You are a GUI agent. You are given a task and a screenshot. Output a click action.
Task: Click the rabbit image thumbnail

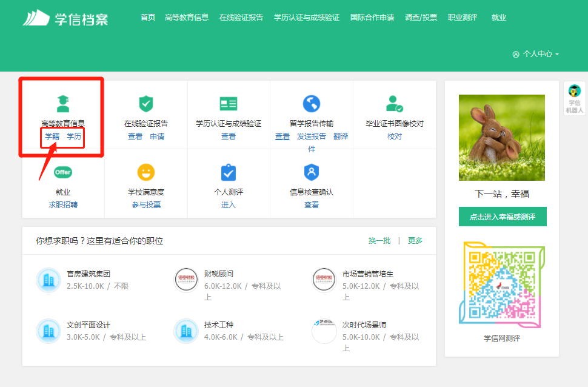click(502, 137)
